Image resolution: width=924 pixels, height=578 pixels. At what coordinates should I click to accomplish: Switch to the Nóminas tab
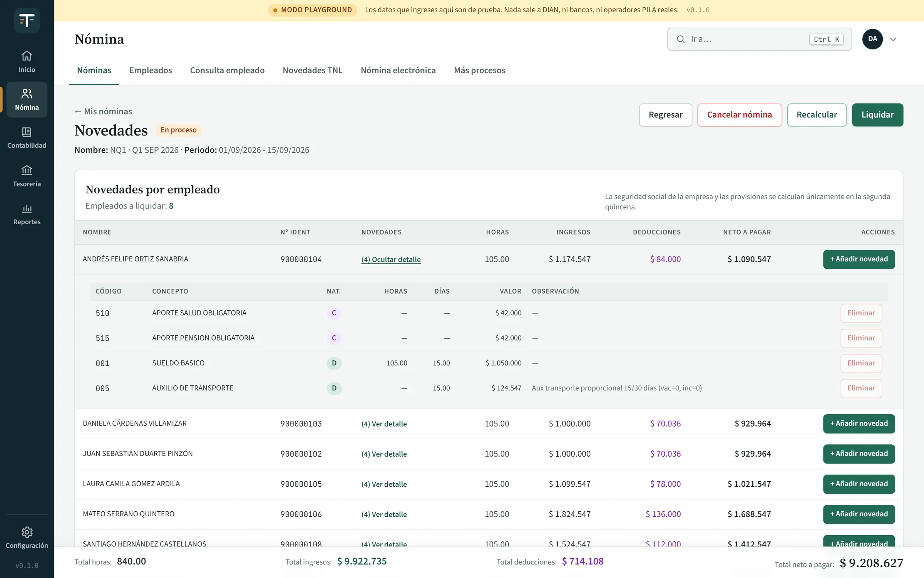94,70
